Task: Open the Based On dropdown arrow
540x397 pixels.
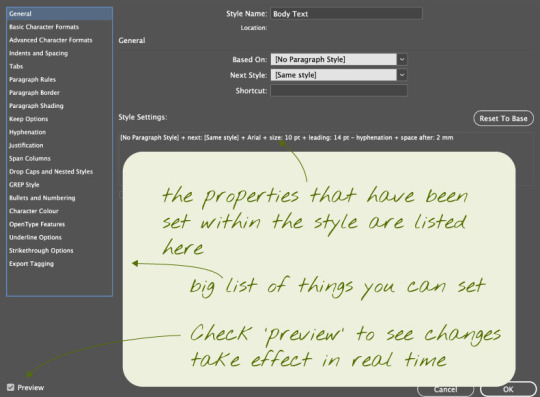Action: tap(402, 59)
